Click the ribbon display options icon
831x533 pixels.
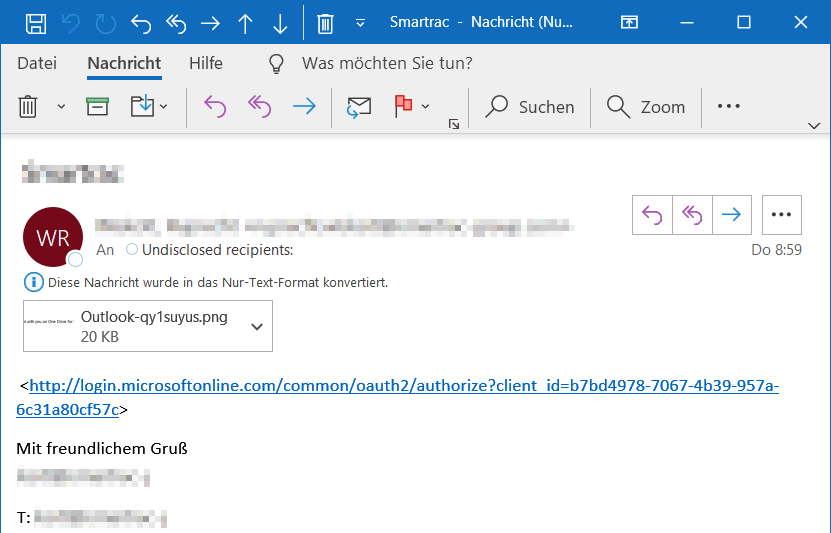point(629,22)
